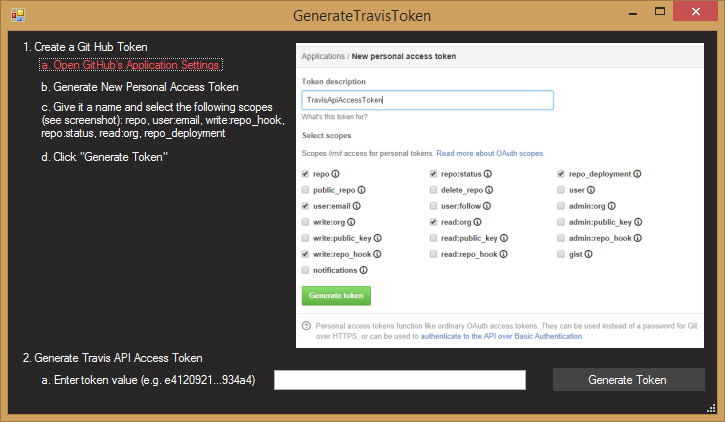Check the admin:repo_hook checkbox
The image size is (725, 422).
[561, 238]
